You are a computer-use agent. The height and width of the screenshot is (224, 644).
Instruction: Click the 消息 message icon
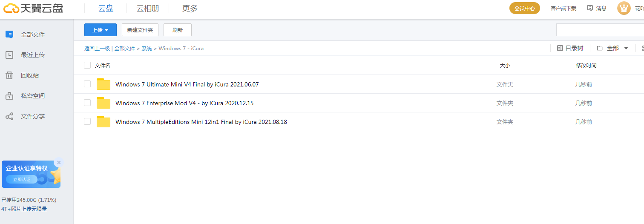click(590, 8)
